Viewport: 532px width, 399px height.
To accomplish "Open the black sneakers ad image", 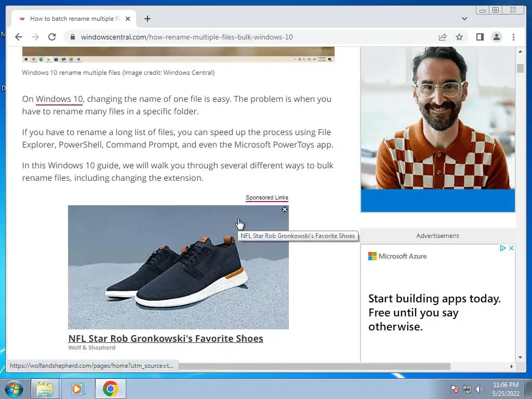I will (179, 268).
